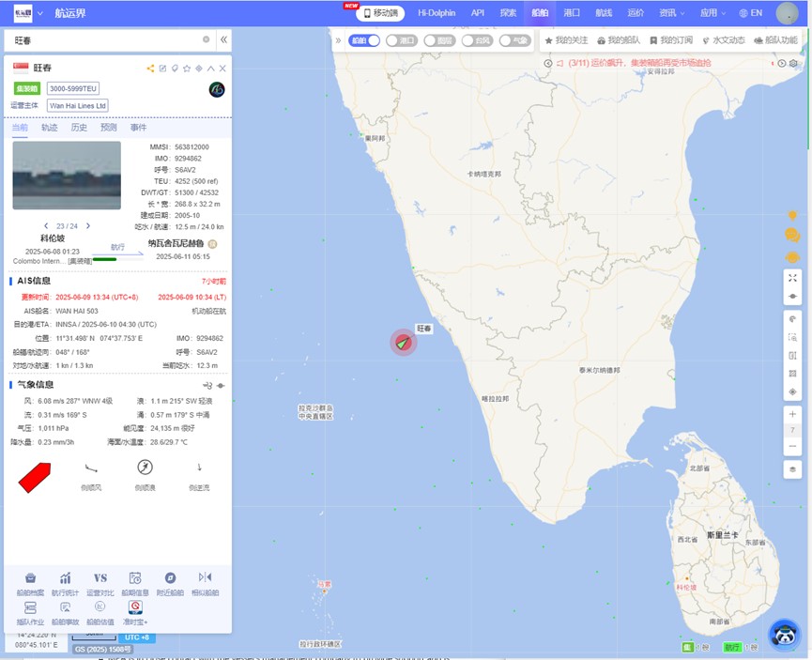The height and width of the screenshot is (660, 812).
Task: Collapse the left search panel
Action: click(223, 39)
